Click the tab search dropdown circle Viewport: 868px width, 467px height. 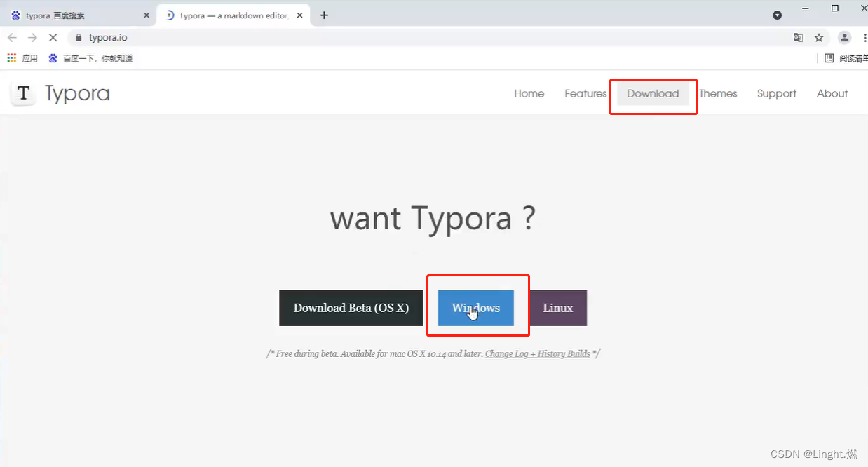point(777,15)
